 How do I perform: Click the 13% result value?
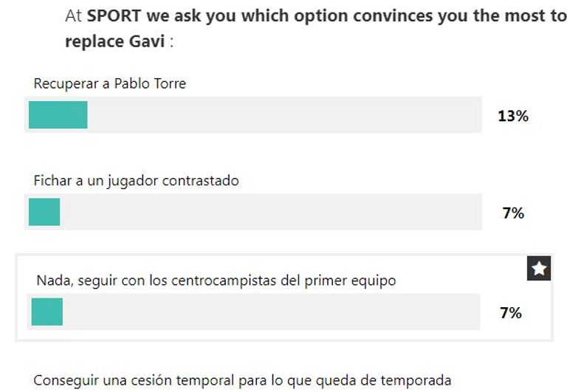pyautogui.click(x=512, y=116)
